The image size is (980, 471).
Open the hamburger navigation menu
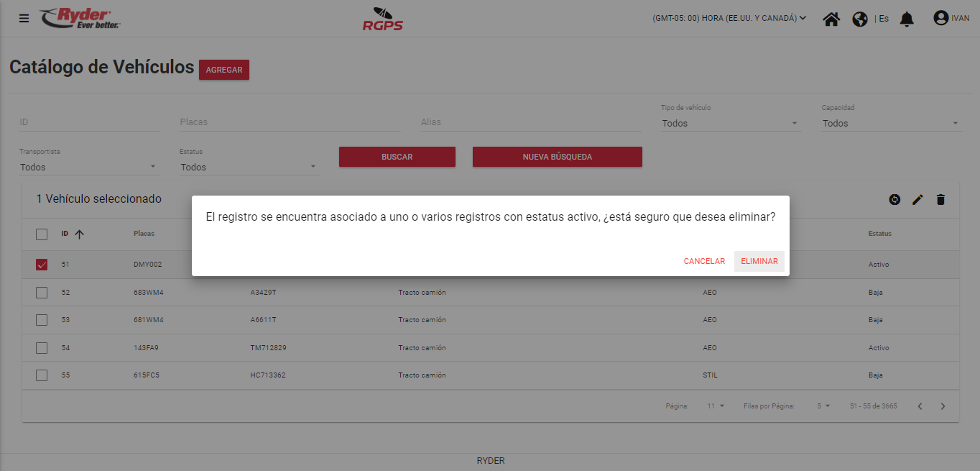tap(24, 19)
